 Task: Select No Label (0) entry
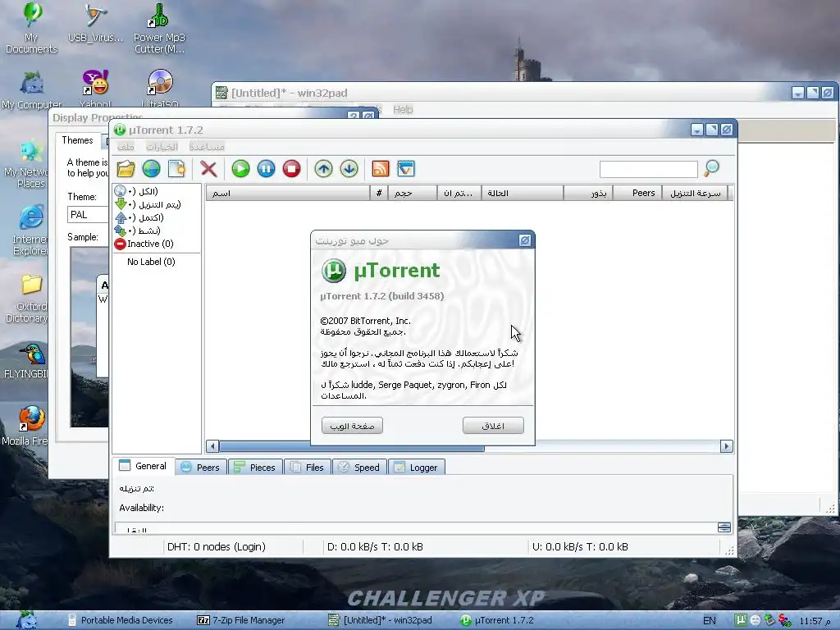[x=151, y=262]
